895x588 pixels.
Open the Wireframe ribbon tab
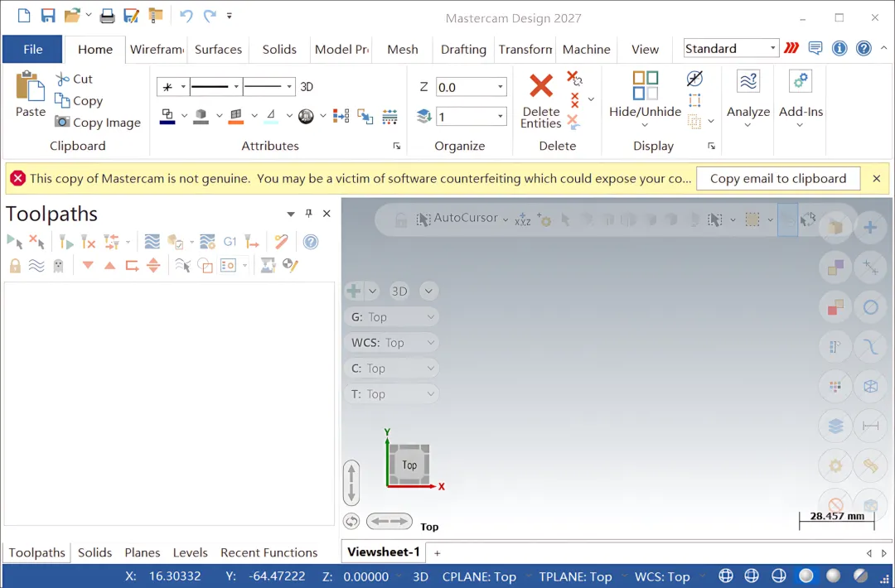pos(157,50)
